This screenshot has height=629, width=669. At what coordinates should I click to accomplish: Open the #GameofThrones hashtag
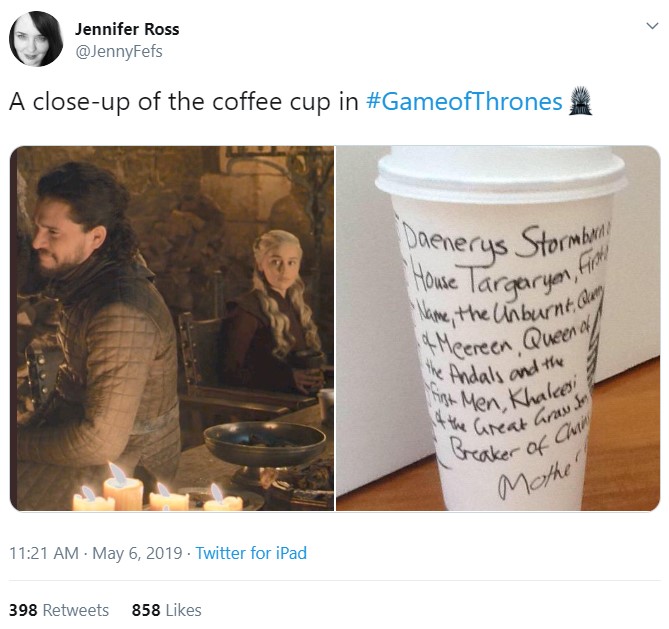point(464,102)
